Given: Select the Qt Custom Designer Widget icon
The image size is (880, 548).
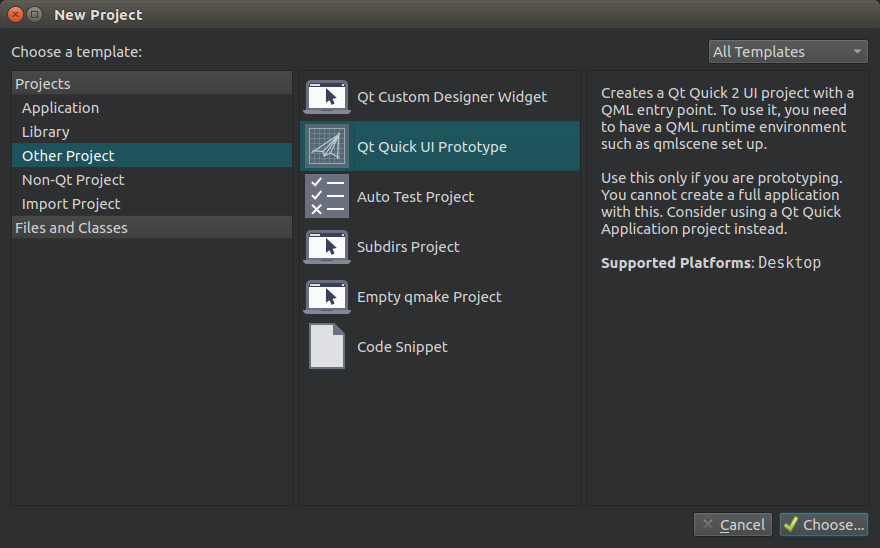Looking at the screenshot, I should point(327,97).
